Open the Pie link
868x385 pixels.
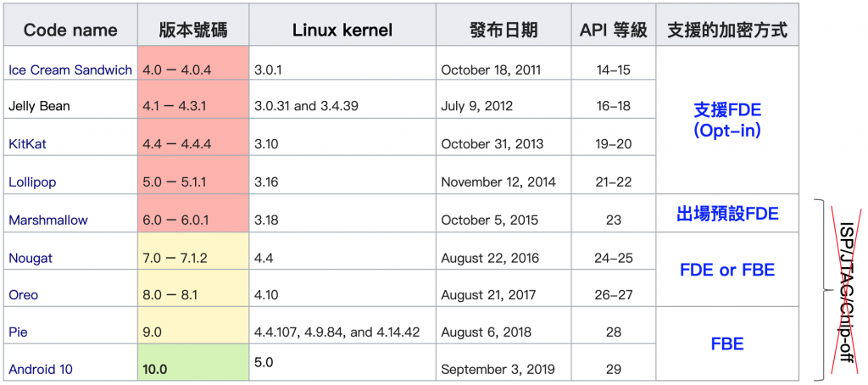click(18, 332)
